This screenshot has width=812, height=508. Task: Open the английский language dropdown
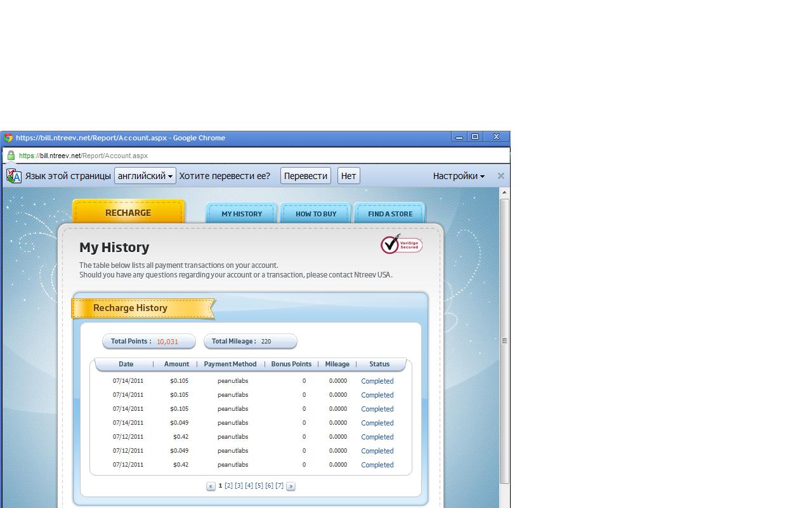(145, 176)
